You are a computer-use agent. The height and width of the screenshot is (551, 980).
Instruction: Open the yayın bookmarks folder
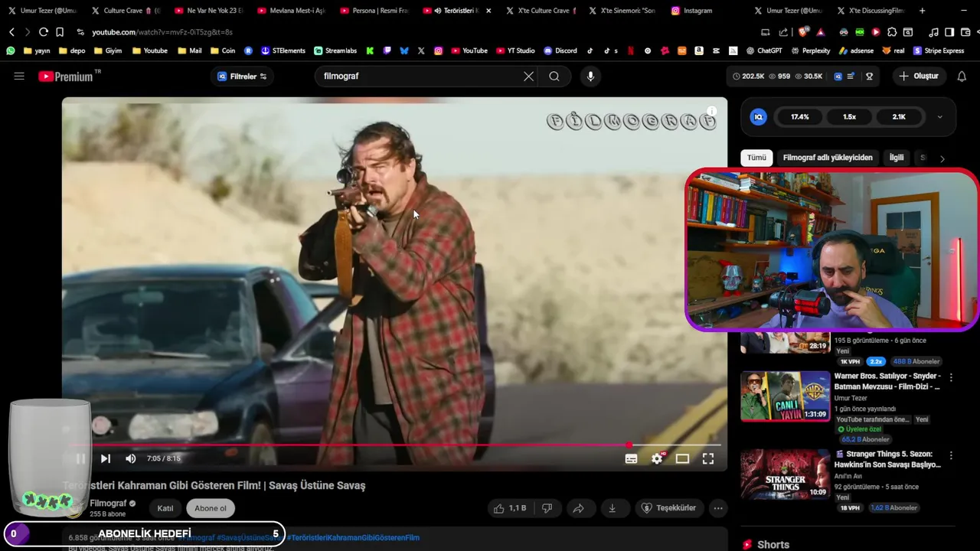click(37, 51)
